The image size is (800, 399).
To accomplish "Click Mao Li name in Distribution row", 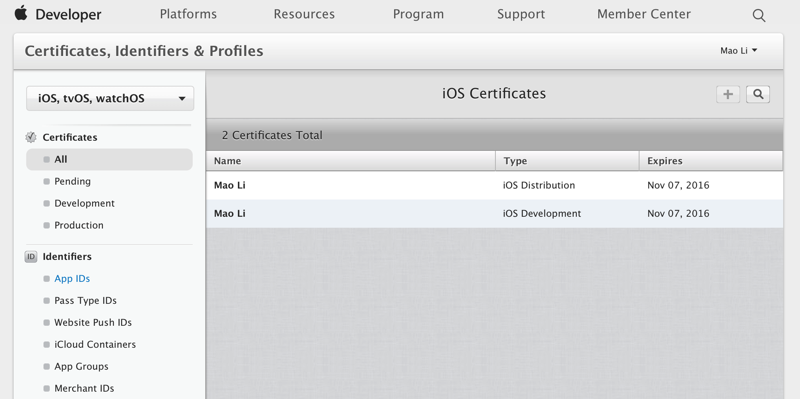I will coord(230,185).
